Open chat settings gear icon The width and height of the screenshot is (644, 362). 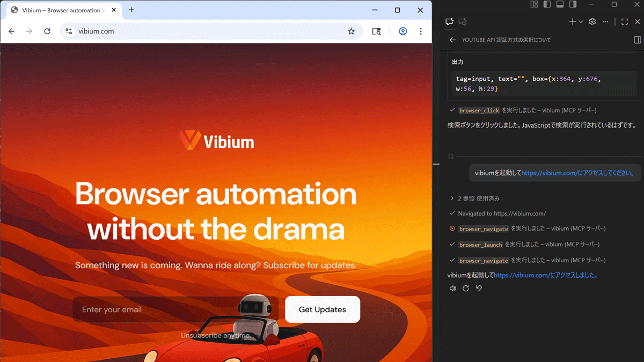click(x=592, y=22)
